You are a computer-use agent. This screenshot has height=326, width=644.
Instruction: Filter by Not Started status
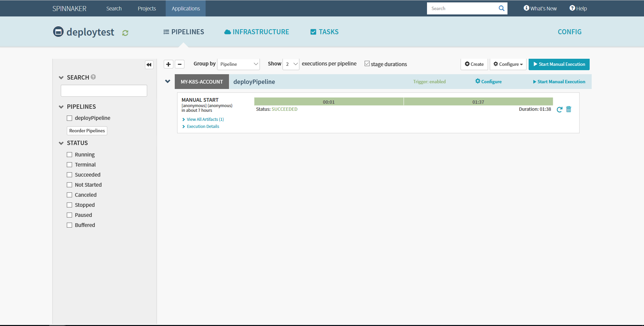(x=69, y=185)
